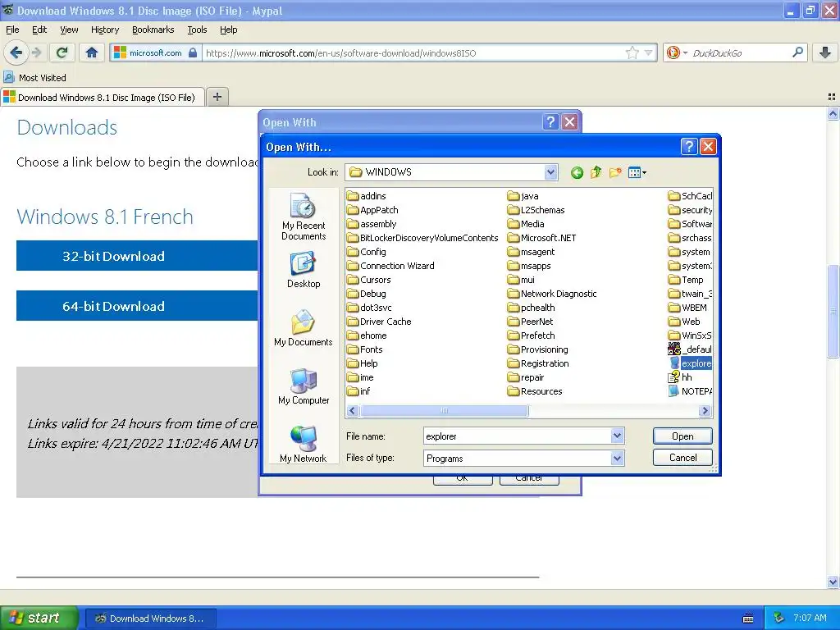Click the padlock site security icon
Image resolution: width=840 pixels, height=630 pixels.
(x=193, y=52)
